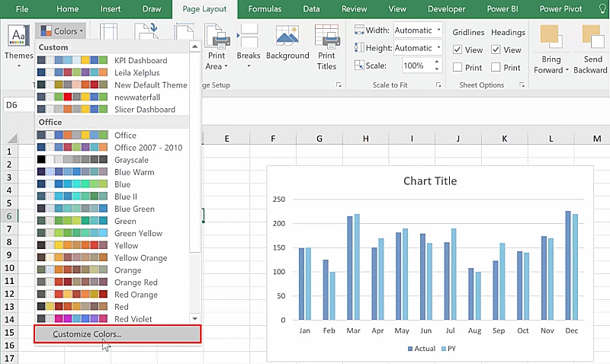610x364 pixels.
Task: Uncheck the Gridlines View checkbox
Action: coord(457,50)
